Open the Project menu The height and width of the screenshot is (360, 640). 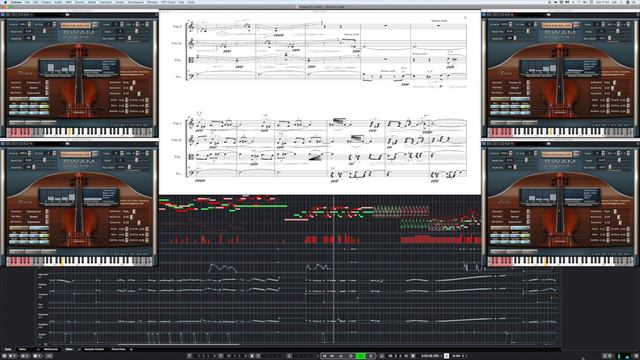[x=46, y=2]
